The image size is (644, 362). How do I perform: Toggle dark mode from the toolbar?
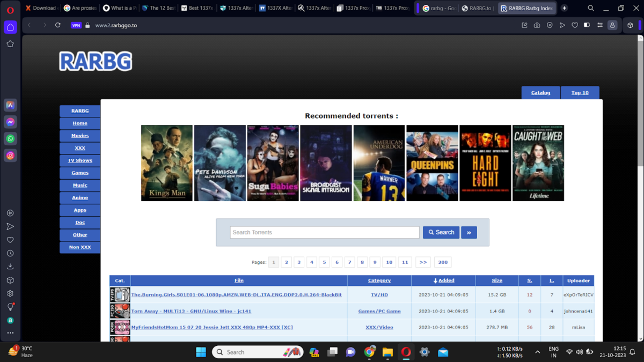[x=587, y=25]
